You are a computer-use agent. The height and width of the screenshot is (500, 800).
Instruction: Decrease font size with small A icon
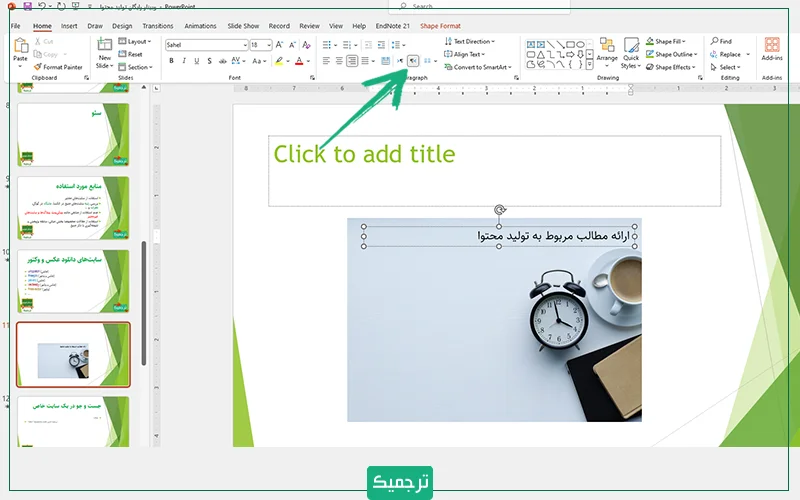pyautogui.click(x=292, y=45)
